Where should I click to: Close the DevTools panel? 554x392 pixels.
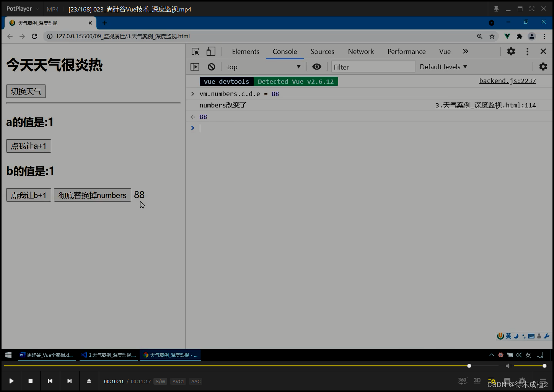[x=543, y=51]
